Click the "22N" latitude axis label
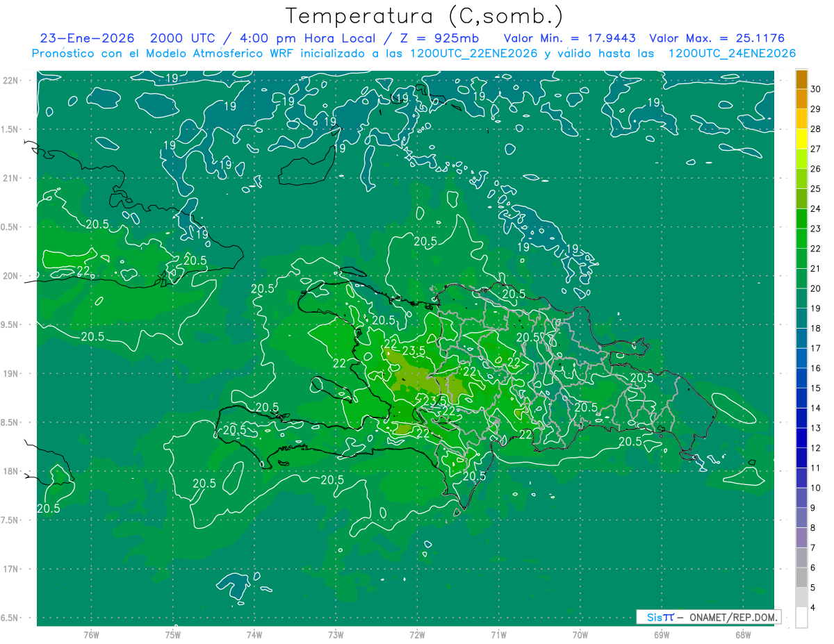Viewport: 834px width, 644px height. click(11, 80)
